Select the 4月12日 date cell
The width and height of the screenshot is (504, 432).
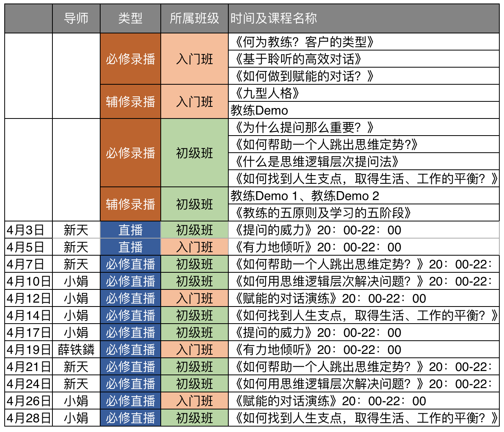28,298
